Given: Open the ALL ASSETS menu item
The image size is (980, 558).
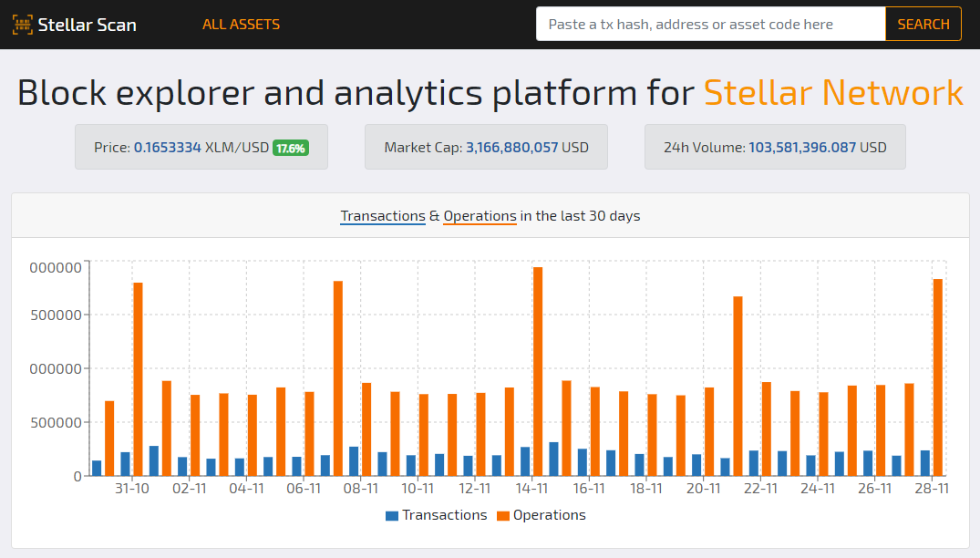Looking at the screenshot, I should 241,25.
